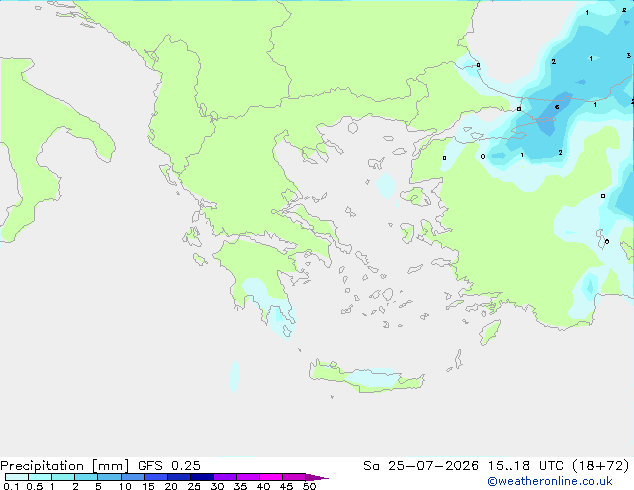The width and height of the screenshot is (634, 490).
Task: Select the 5–10 mm legend color box
Action: [109, 477]
